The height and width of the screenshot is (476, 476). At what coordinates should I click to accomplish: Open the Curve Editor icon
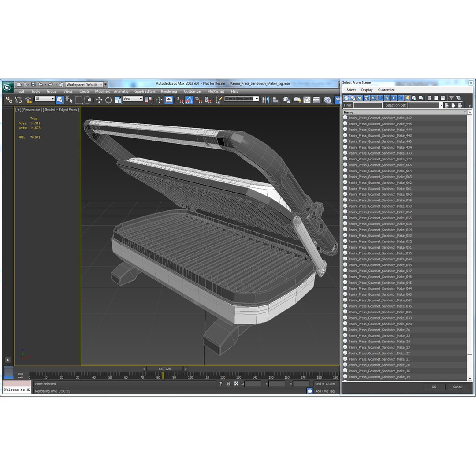pyautogui.click(x=307, y=100)
